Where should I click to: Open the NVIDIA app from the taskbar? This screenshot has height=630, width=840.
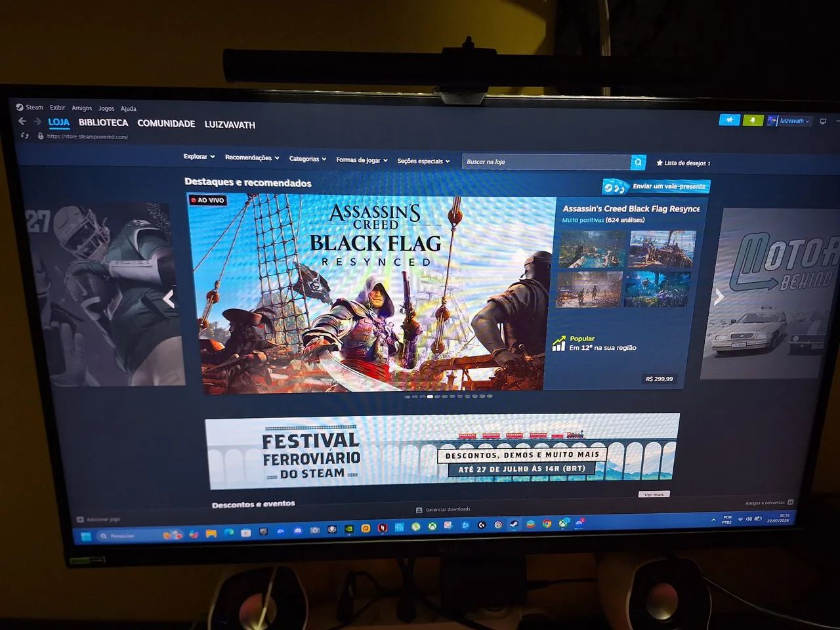click(348, 529)
